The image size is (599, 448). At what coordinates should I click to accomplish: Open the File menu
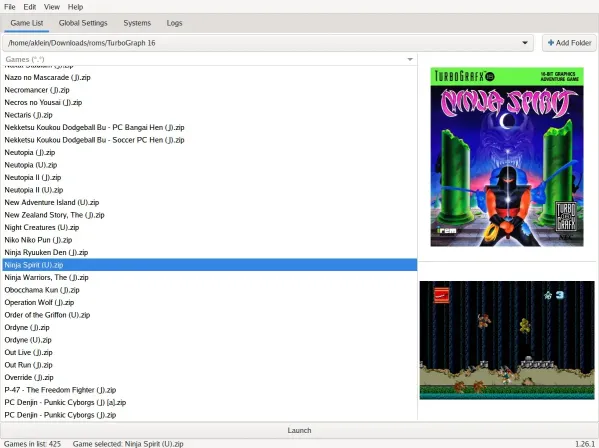point(10,7)
